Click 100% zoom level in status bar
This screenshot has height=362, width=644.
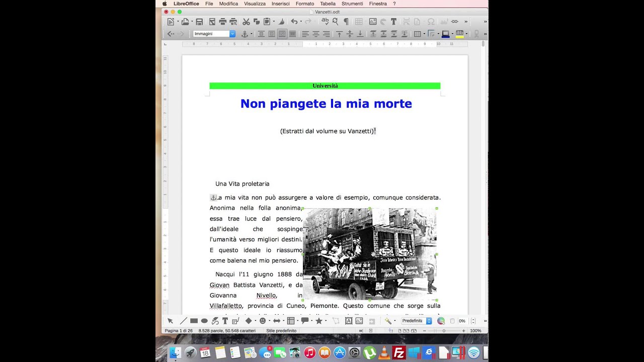tap(475, 331)
